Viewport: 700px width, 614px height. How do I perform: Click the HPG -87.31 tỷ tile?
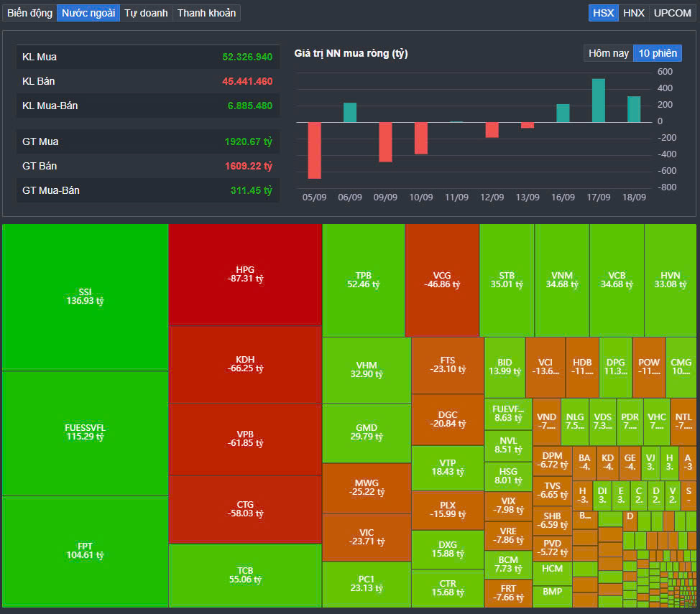coord(245,274)
